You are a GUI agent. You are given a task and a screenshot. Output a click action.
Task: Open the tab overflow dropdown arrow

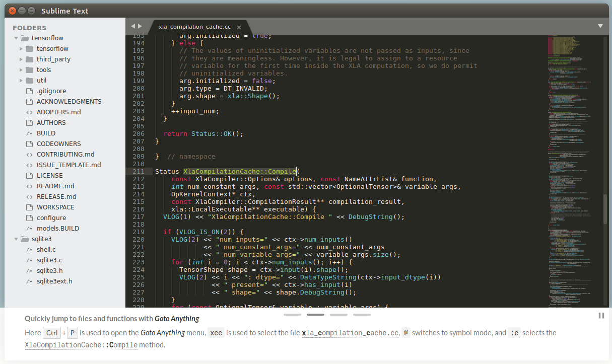[x=600, y=27]
